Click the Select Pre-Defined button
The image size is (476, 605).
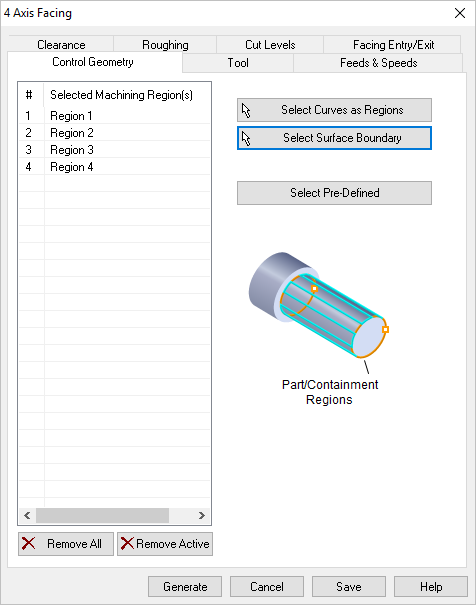click(x=334, y=193)
